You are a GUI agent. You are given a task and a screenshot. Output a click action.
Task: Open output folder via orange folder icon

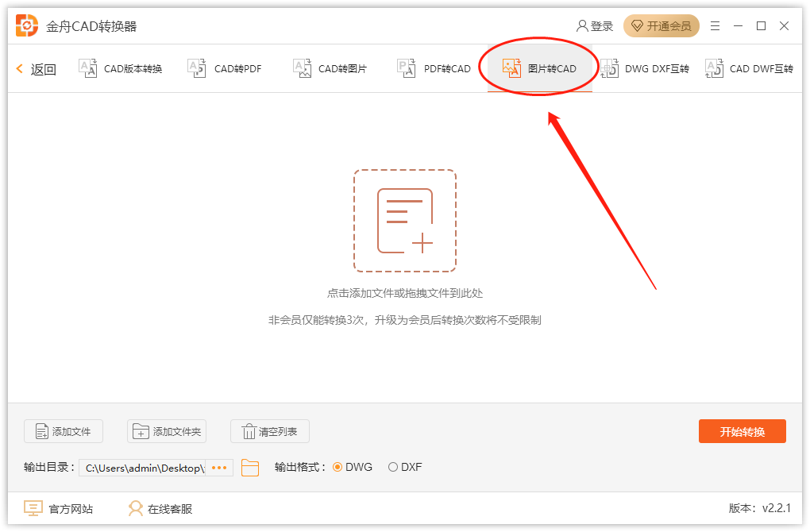pyautogui.click(x=250, y=468)
